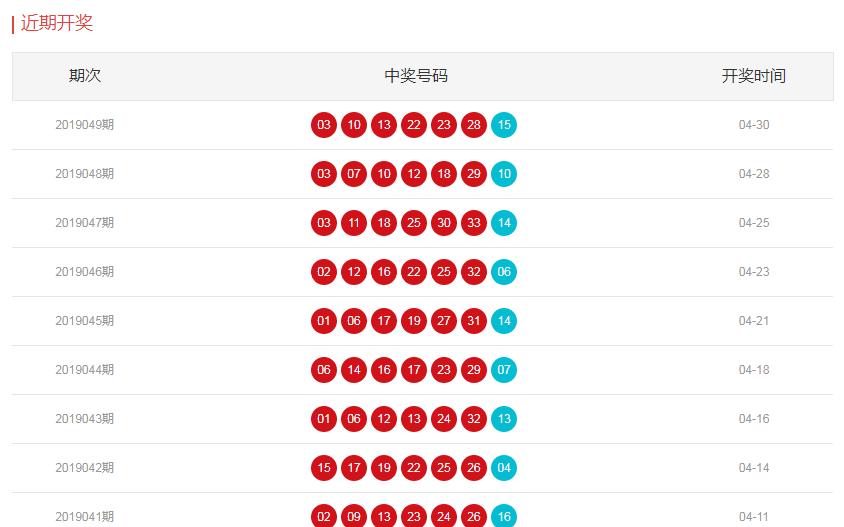The width and height of the screenshot is (844, 527).
Task: Select red ball 28 in draw 2019049
Action: pos(474,125)
